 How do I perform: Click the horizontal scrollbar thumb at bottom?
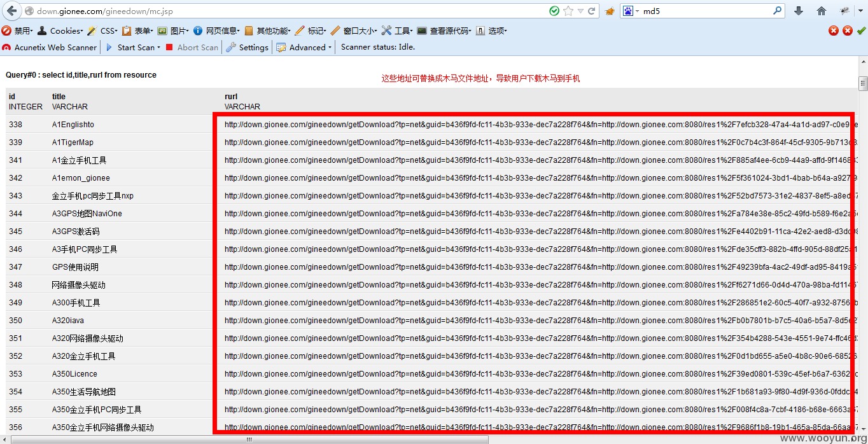point(249,439)
